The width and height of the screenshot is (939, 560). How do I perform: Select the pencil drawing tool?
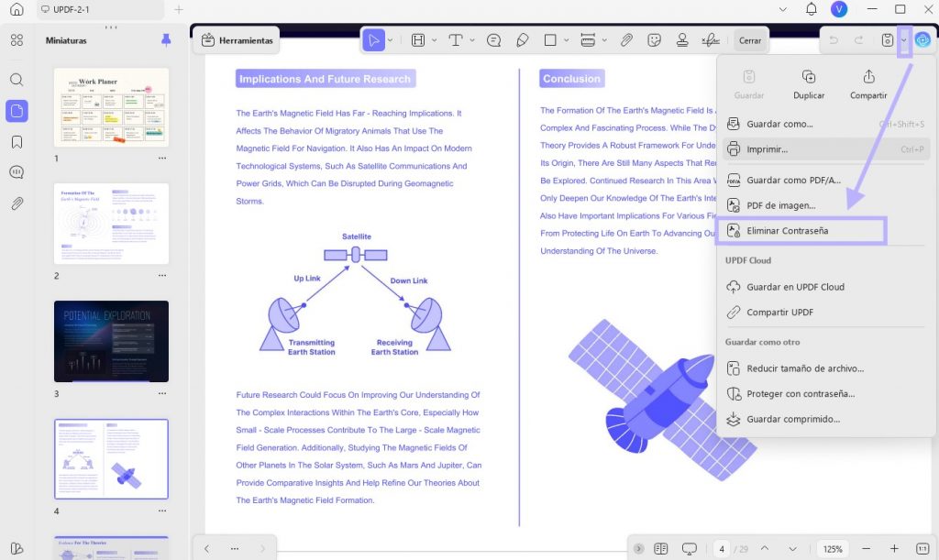522,40
